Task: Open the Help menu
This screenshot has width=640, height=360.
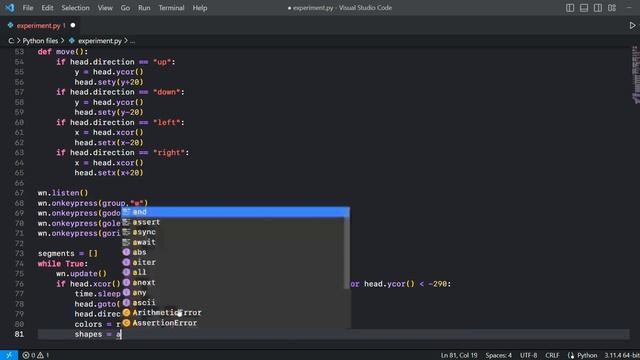Action: point(200,8)
